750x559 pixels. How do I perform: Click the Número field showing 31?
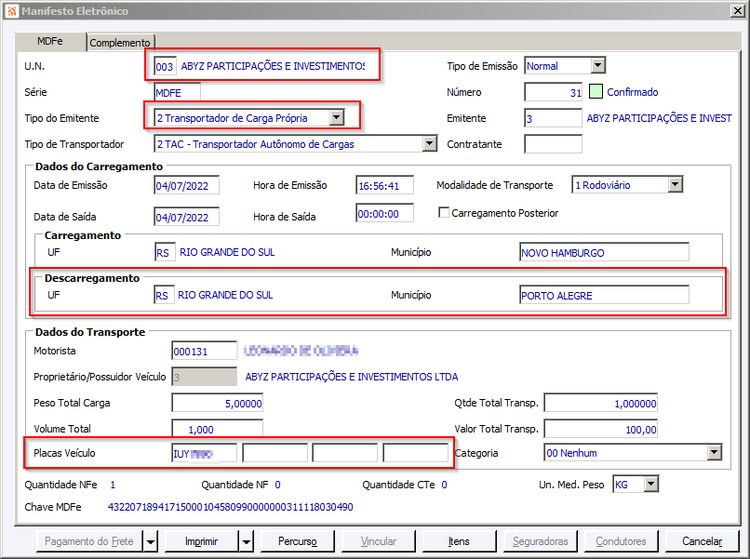(x=553, y=92)
